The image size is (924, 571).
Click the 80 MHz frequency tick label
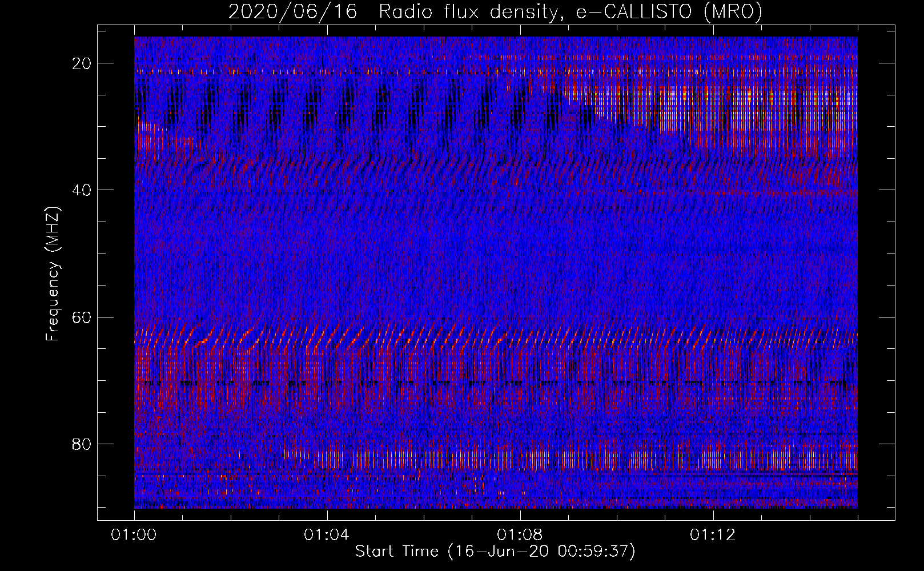[82, 444]
